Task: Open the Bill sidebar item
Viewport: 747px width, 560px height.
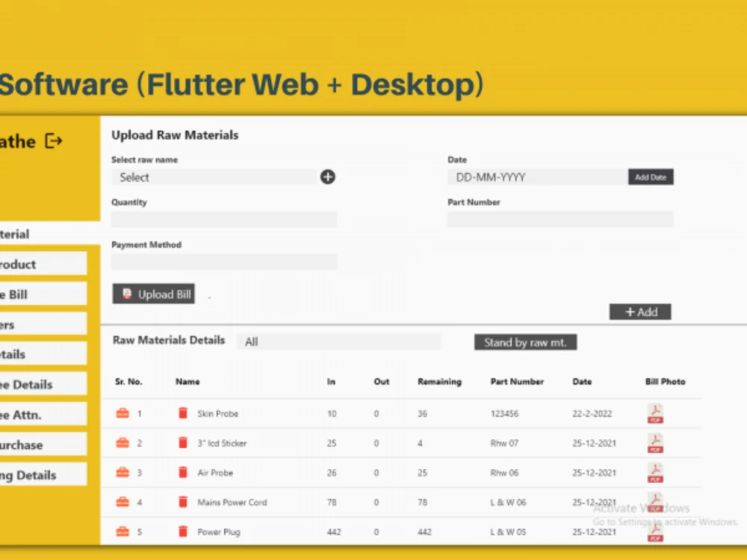Action: (x=43, y=294)
